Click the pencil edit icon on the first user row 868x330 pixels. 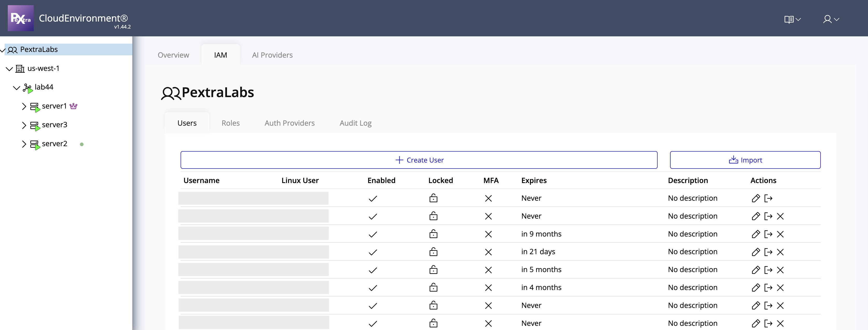[x=756, y=198]
